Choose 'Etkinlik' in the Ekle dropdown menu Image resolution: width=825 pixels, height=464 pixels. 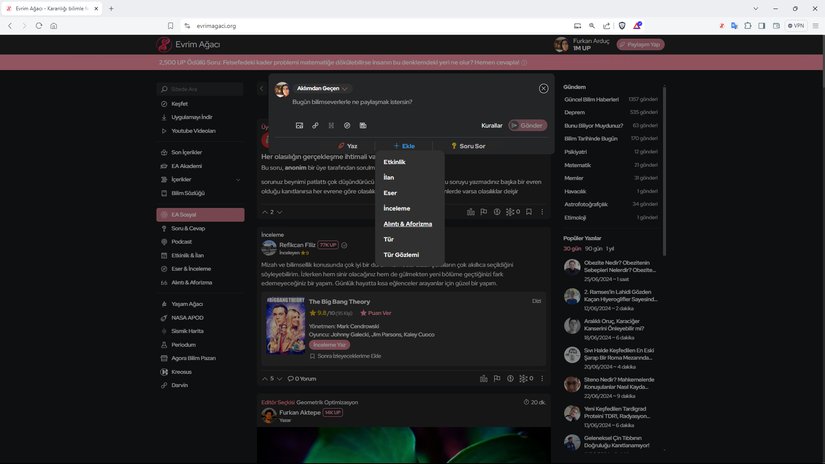pos(395,162)
